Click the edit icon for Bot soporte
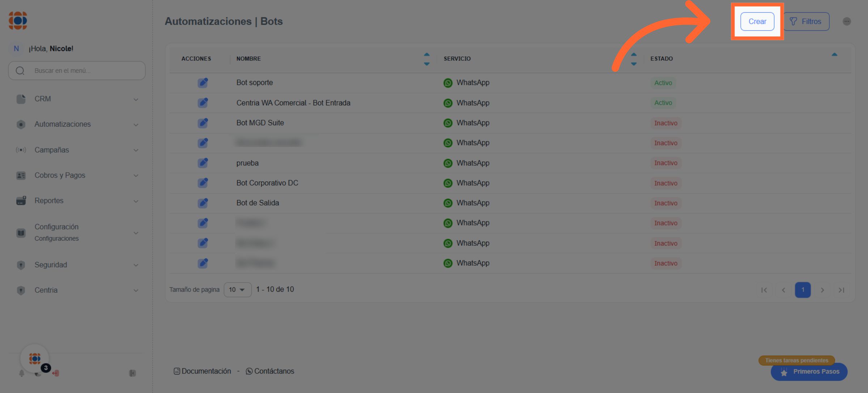The width and height of the screenshot is (868, 393). pos(203,83)
